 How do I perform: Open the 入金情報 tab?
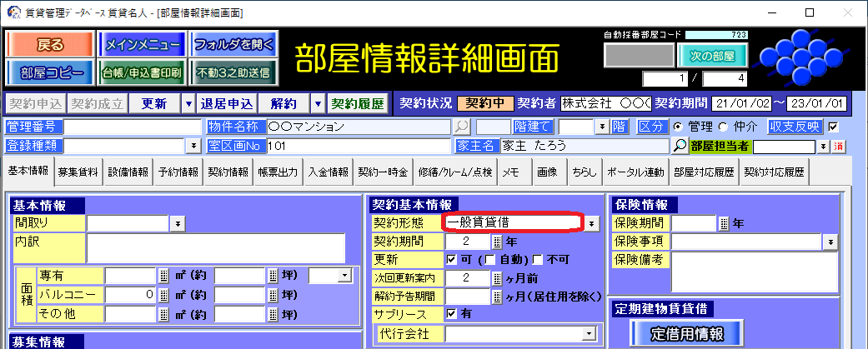328,172
